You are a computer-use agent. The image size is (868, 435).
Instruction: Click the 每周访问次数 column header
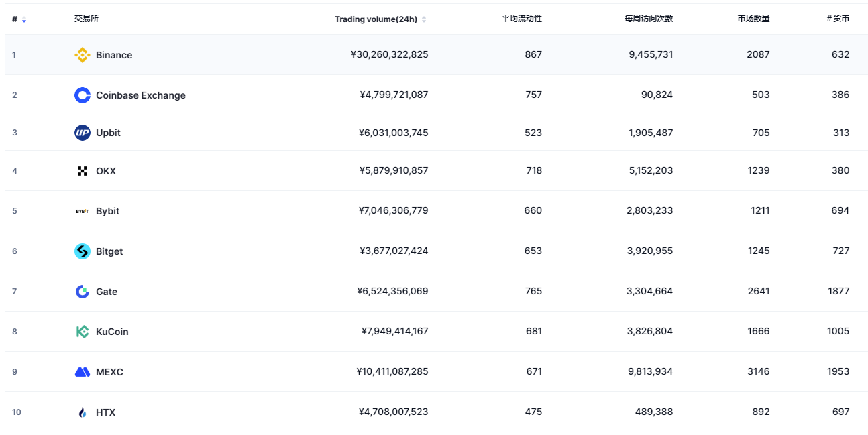[x=648, y=19]
